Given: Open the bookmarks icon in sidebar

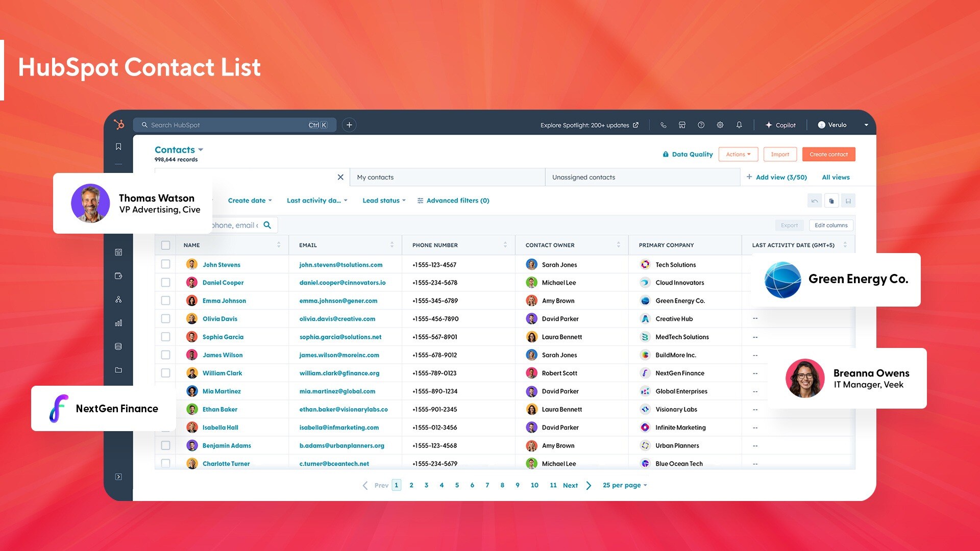Looking at the screenshot, I should pos(118,147).
